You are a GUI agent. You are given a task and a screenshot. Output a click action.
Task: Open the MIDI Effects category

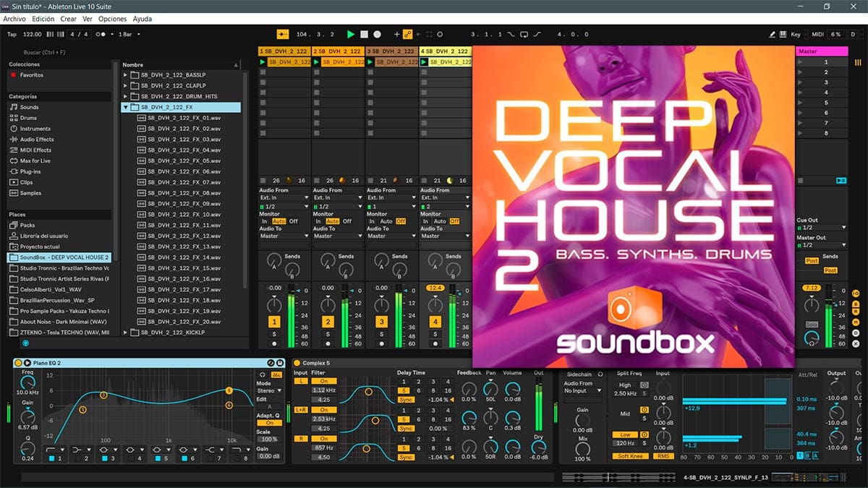35,150
